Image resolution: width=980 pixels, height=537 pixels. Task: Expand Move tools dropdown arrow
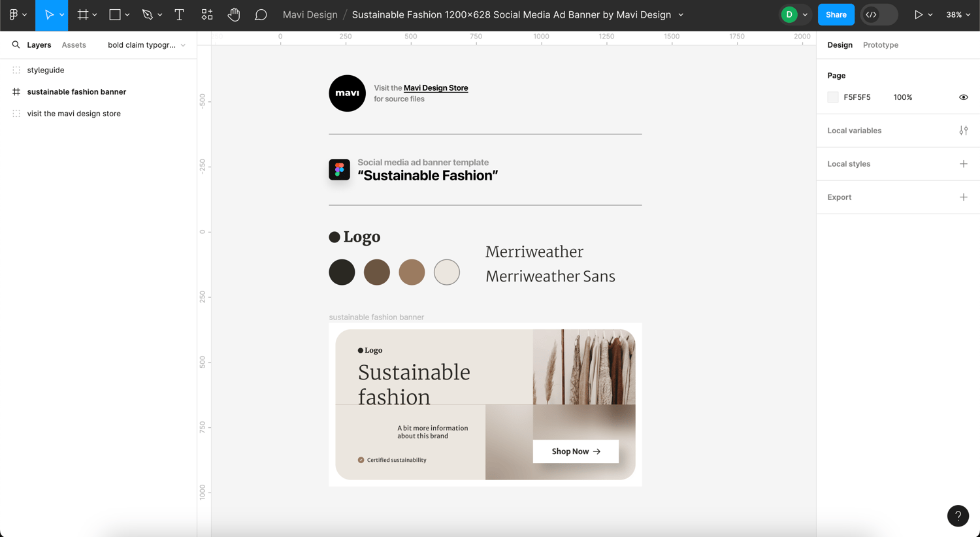point(62,14)
